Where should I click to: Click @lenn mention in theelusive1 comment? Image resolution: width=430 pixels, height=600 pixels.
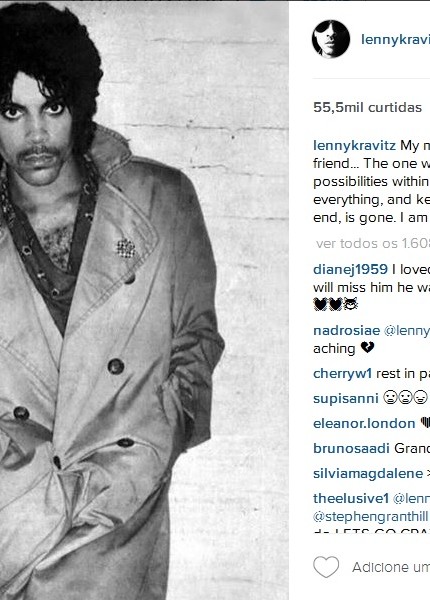click(x=411, y=499)
